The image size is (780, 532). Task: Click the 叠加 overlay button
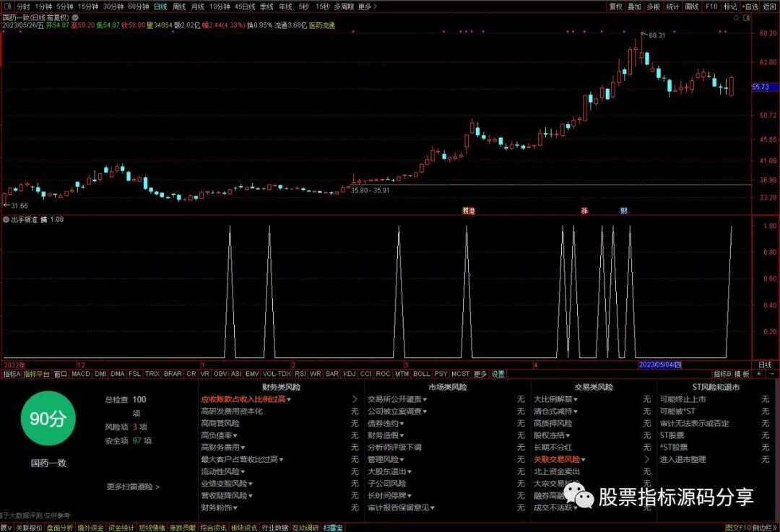coord(634,6)
